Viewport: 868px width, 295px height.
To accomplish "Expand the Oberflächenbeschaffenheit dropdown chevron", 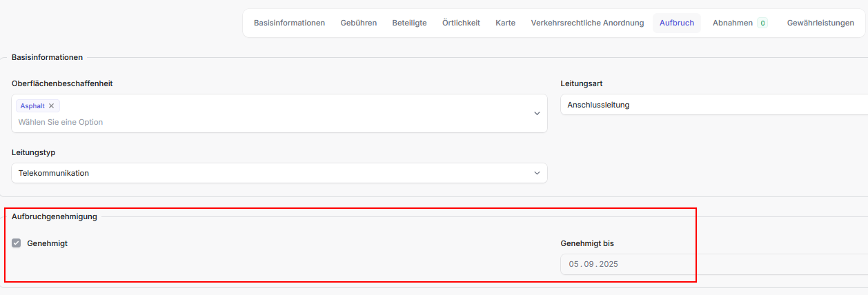I will [x=537, y=114].
